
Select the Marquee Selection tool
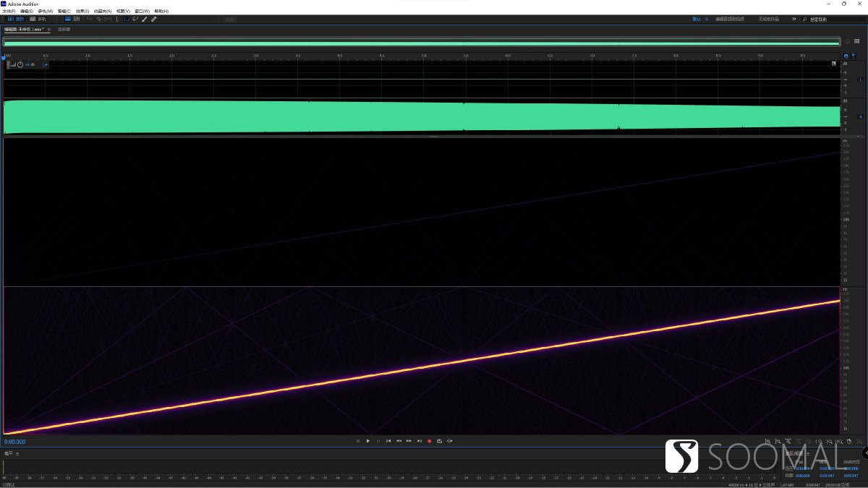click(x=127, y=19)
